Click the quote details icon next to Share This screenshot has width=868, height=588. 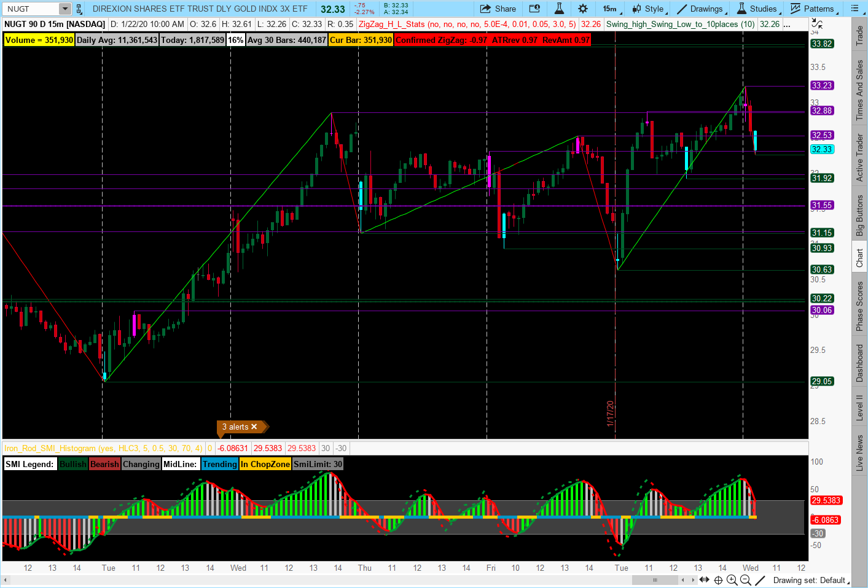click(x=534, y=9)
